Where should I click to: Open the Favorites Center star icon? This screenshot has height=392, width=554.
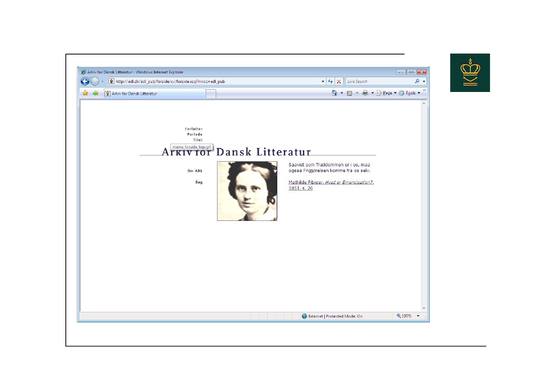point(85,93)
